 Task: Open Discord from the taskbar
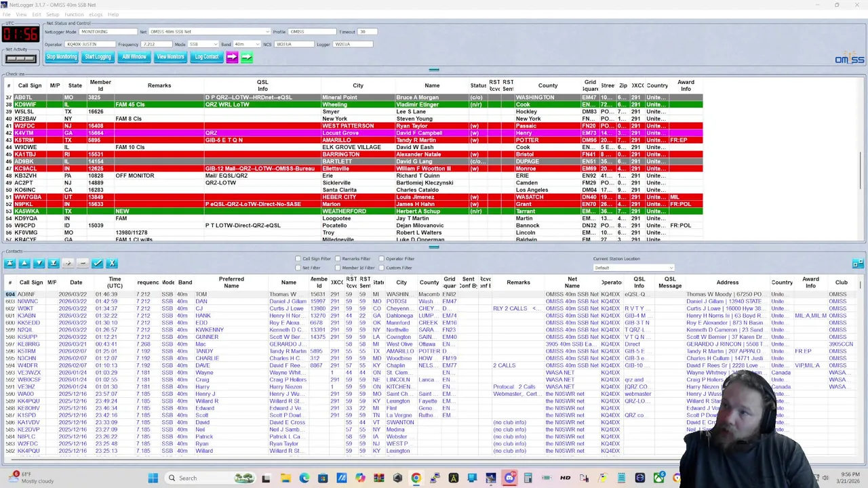click(x=509, y=478)
